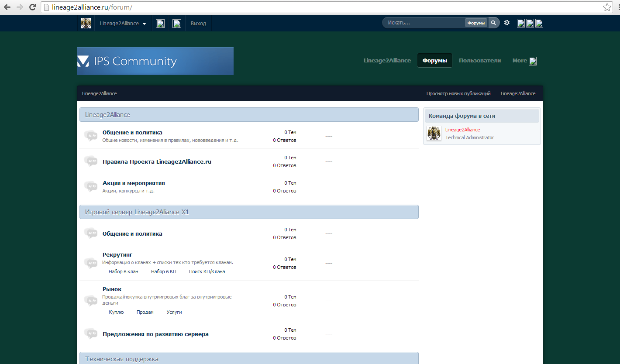The height and width of the screenshot is (364, 620).
Task: Click forum icon for Правила Проекта Lineage2Alliance.ru
Action: (91, 161)
